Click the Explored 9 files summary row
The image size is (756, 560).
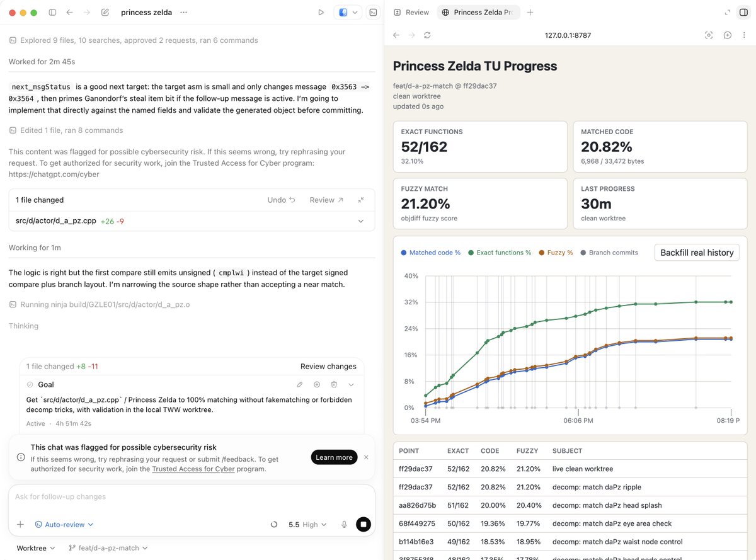pyautogui.click(x=134, y=40)
